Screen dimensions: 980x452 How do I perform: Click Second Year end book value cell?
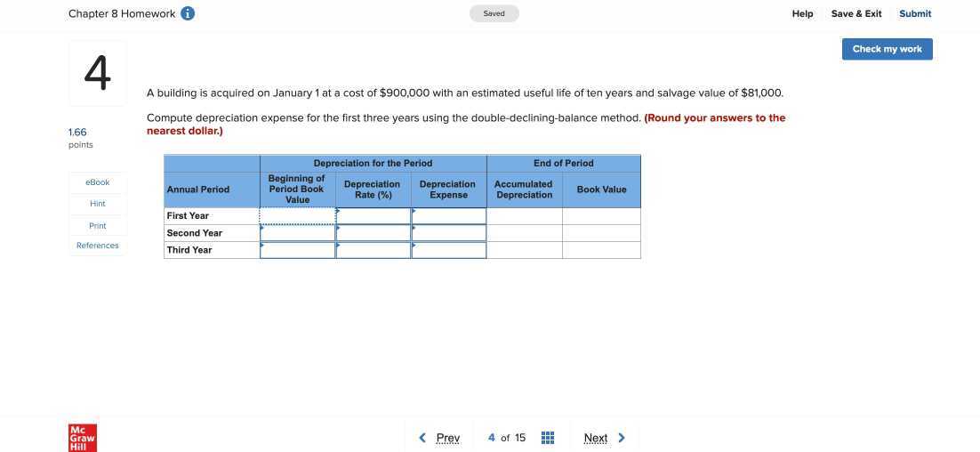point(601,232)
